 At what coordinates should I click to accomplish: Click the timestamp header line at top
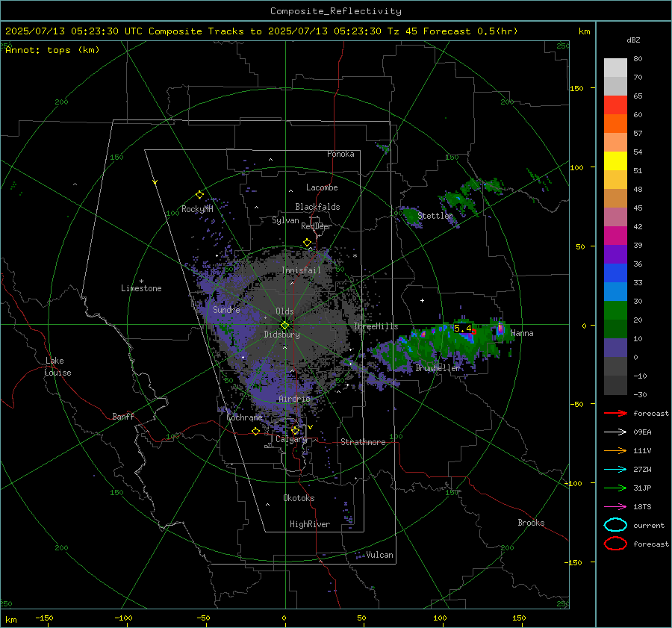(x=261, y=31)
